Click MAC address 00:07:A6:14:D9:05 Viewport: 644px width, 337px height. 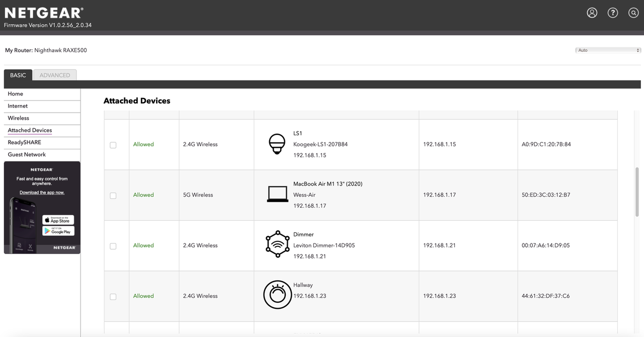coord(546,245)
